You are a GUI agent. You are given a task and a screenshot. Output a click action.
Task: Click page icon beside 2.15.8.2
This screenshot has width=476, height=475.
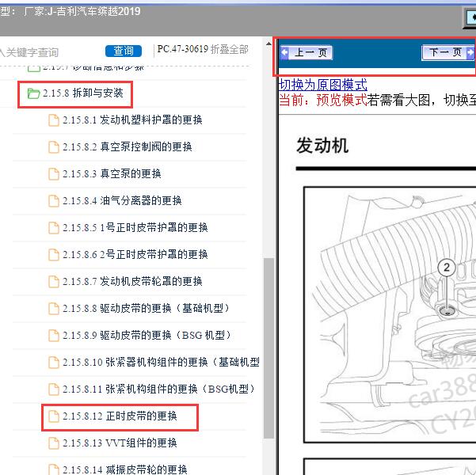(54, 147)
